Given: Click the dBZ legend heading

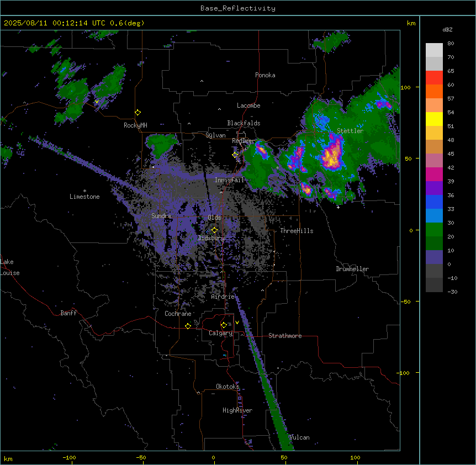Looking at the screenshot, I should [447, 30].
